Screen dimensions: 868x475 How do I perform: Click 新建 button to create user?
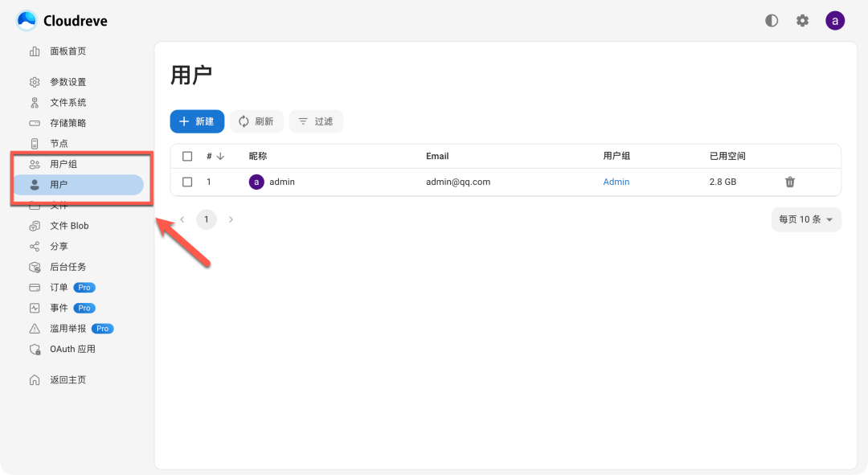[x=197, y=121]
